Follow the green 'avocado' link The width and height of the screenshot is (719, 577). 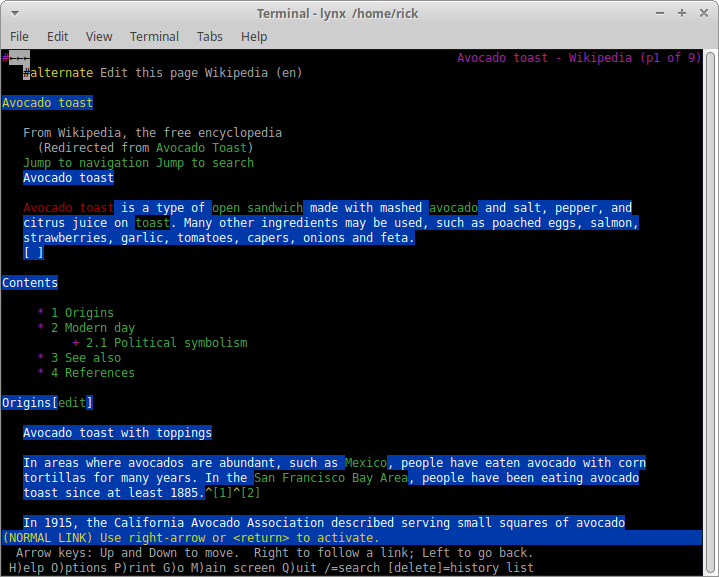pyautogui.click(x=453, y=208)
